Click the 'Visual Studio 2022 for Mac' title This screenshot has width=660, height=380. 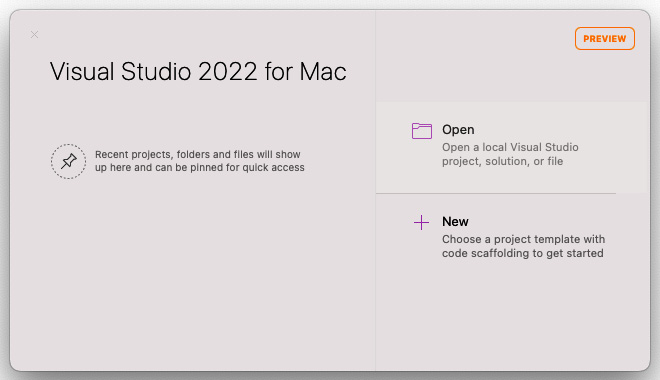198,71
